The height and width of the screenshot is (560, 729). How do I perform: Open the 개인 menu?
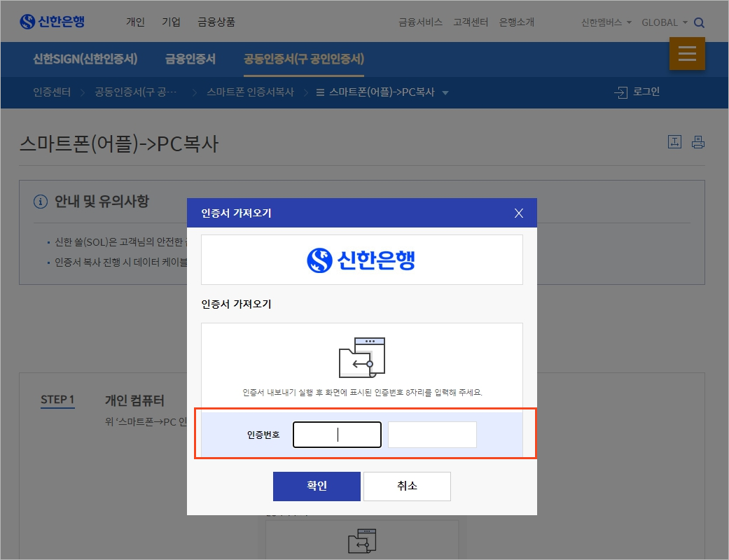click(135, 22)
